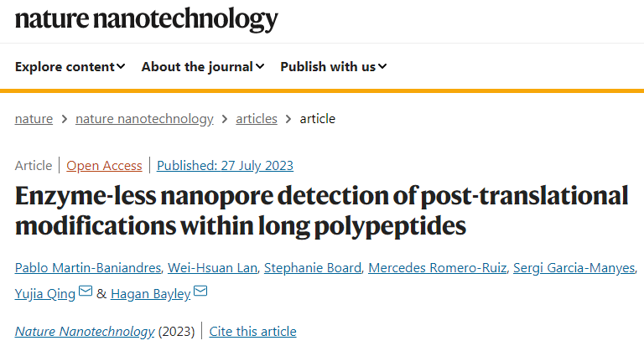Expand the Explore content menu
Screen dimensions: 644x351
pos(70,66)
